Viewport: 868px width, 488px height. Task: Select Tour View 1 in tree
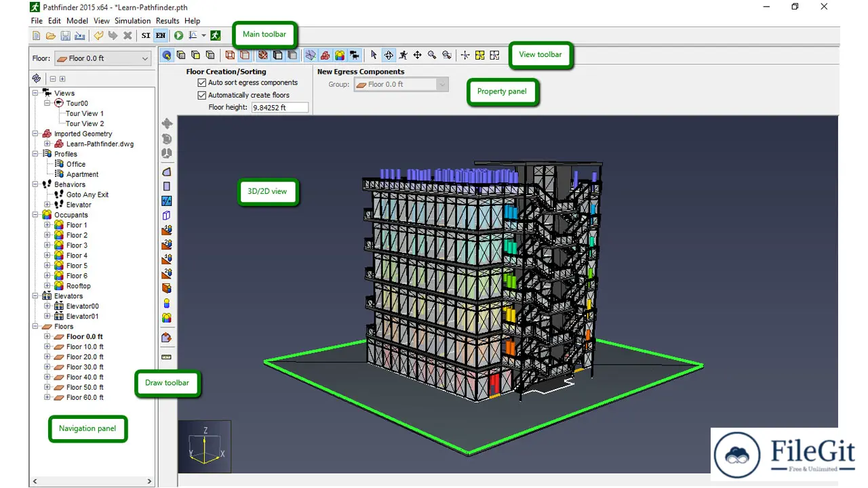pyautogui.click(x=85, y=114)
